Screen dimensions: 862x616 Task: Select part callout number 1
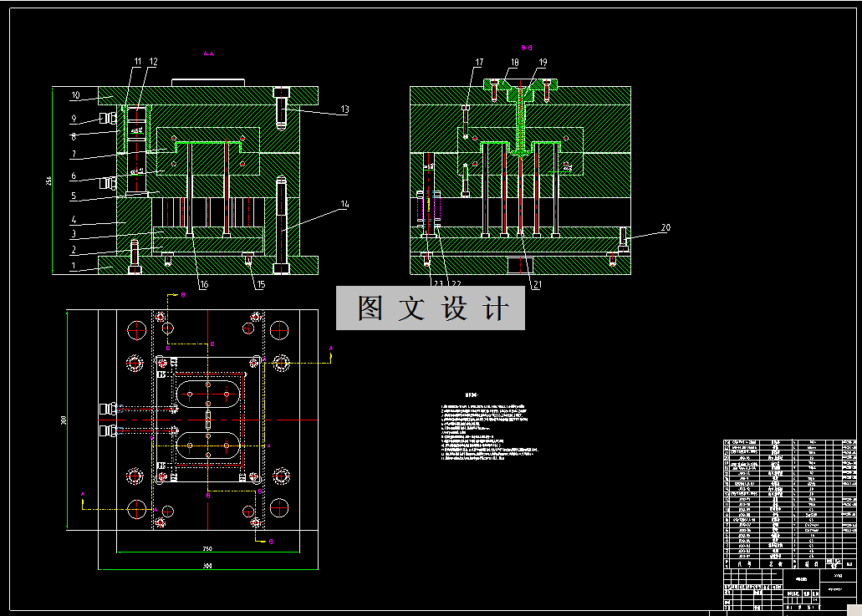[x=74, y=266]
